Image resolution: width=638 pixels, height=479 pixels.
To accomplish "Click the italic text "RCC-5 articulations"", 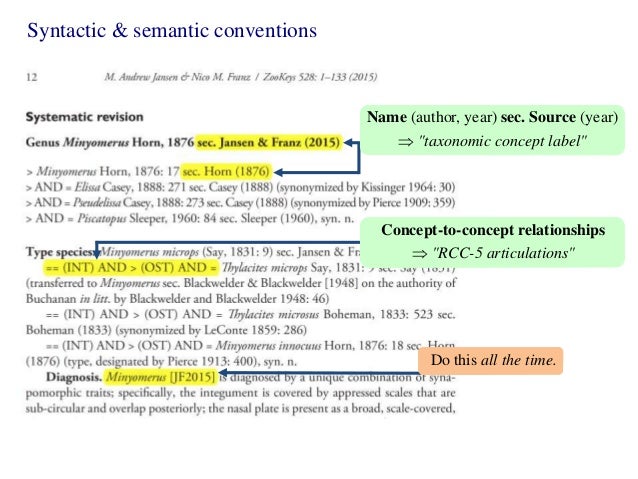I will click(x=503, y=253).
